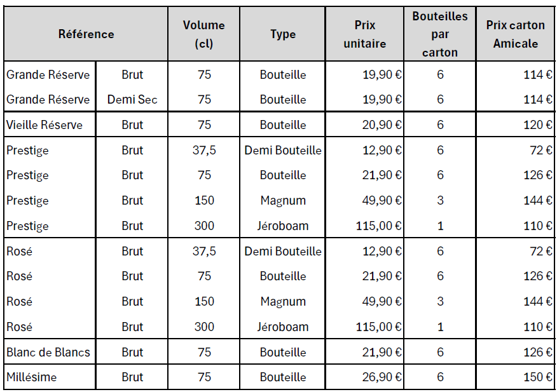Click the Millésime reference cell
Viewport: 557px width, 392px height.
(x=50, y=377)
